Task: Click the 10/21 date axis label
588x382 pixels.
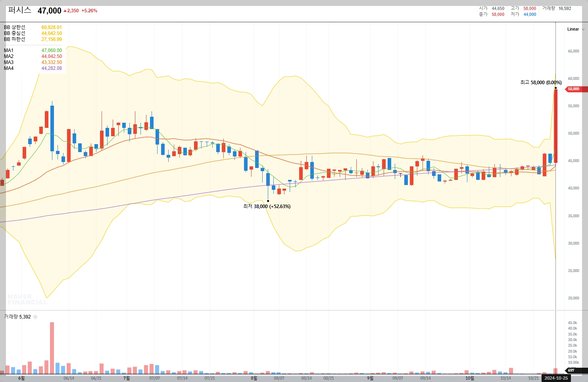Action: (533, 378)
